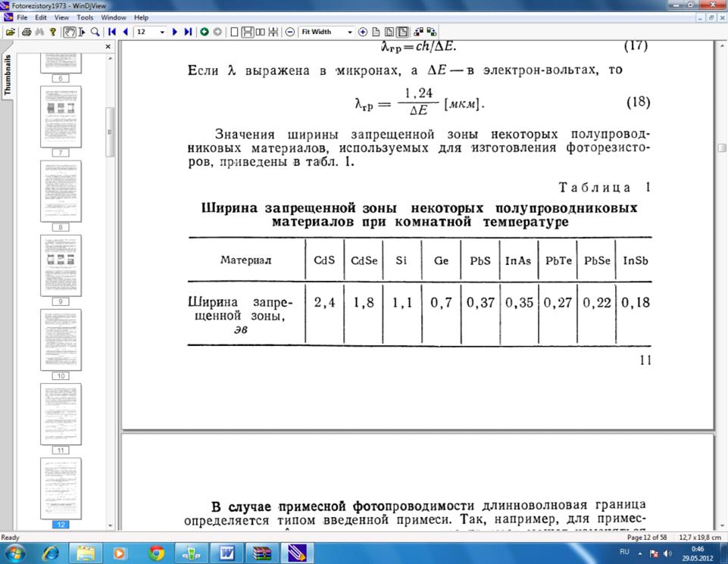Click table value '0,37'
728x564 pixels.
[480, 303]
